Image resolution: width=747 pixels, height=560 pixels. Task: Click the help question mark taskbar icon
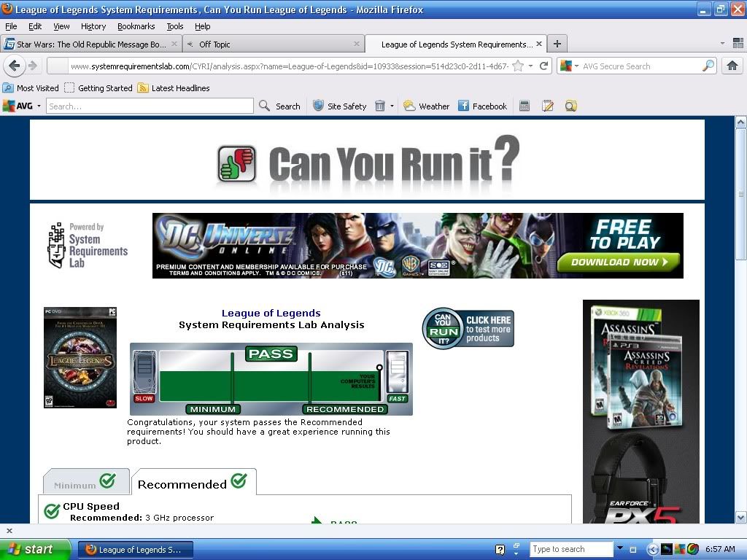pyautogui.click(x=500, y=550)
